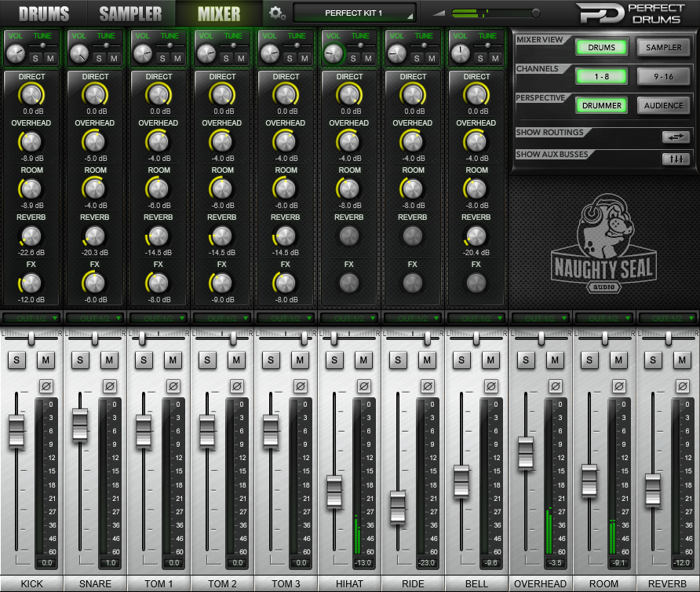Invert phase on the Overhead channel
The width and height of the screenshot is (700, 592).
tap(555, 386)
